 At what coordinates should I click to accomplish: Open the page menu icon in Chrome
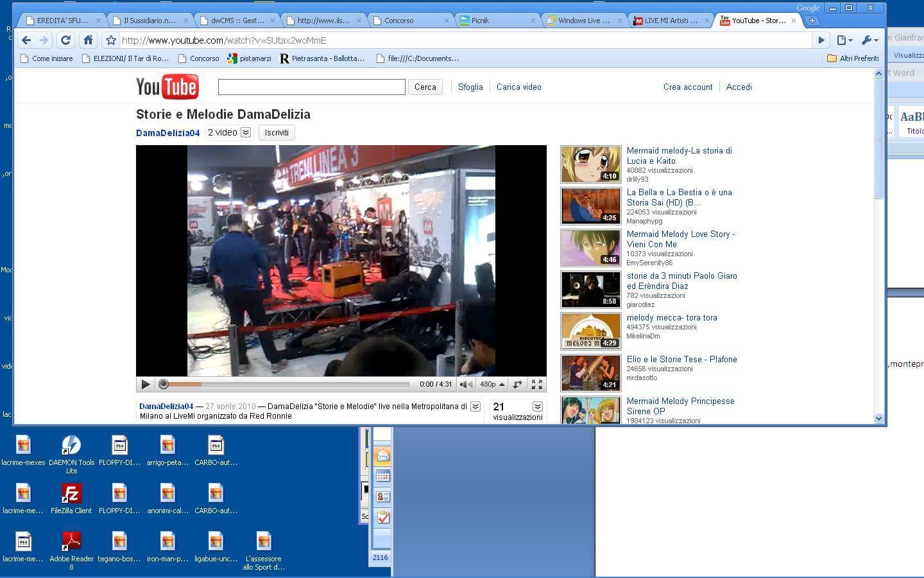tap(844, 40)
